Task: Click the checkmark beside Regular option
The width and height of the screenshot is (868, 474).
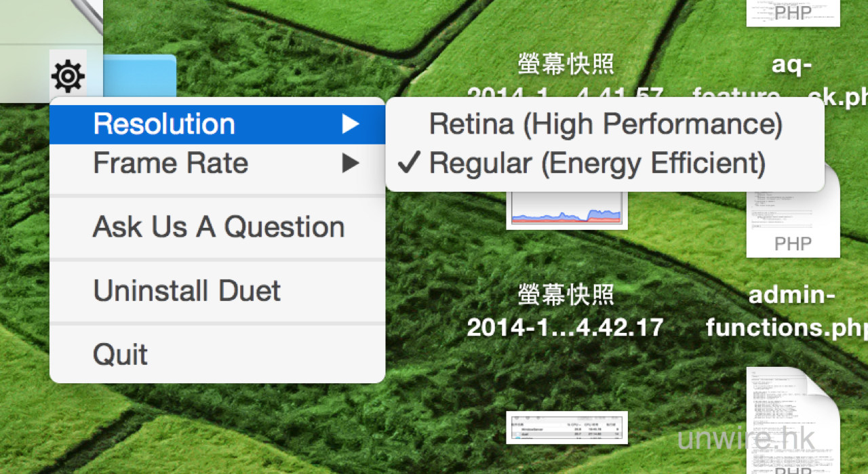Action: coord(408,163)
